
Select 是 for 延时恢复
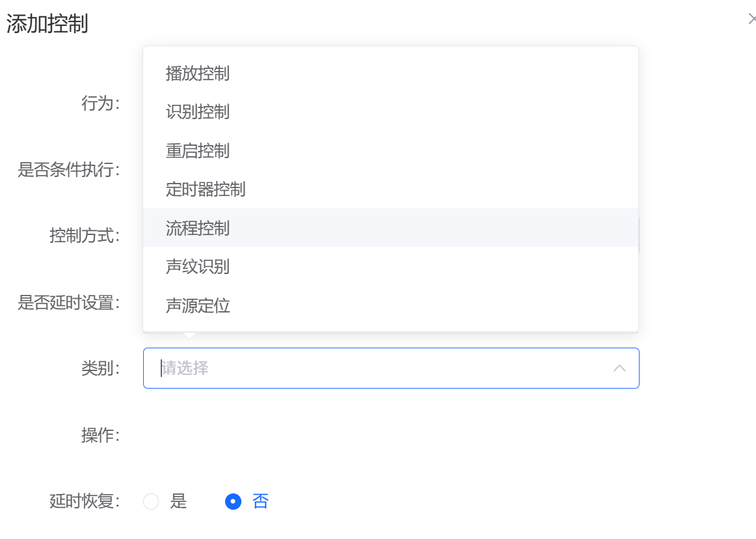point(151,501)
